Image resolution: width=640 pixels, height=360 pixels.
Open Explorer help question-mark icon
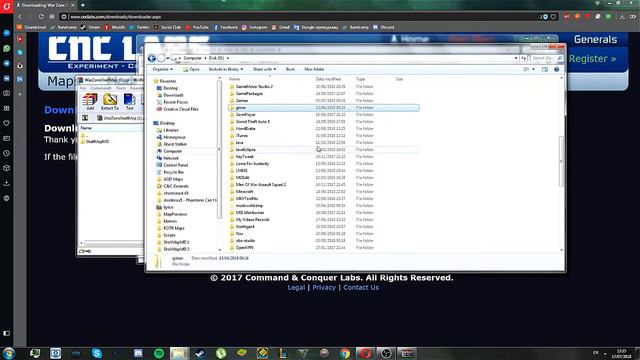tap(556, 69)
